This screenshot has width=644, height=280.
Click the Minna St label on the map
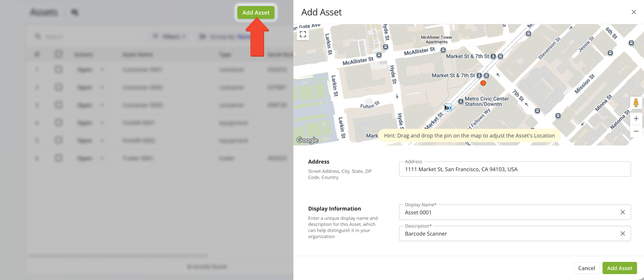click(603, 103)
